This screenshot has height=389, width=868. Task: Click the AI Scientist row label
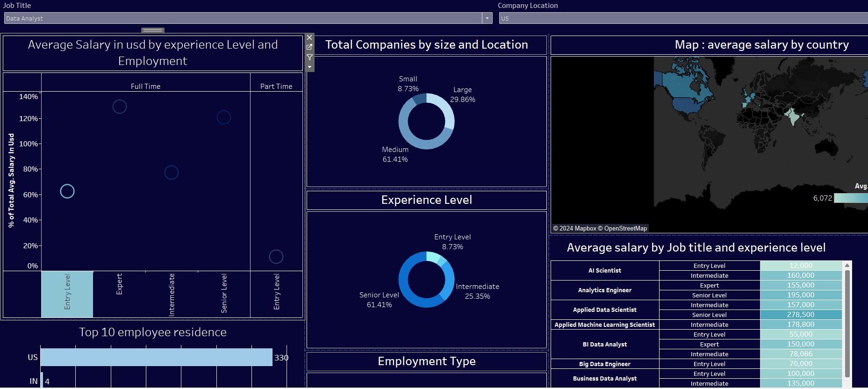pos(604,271)
